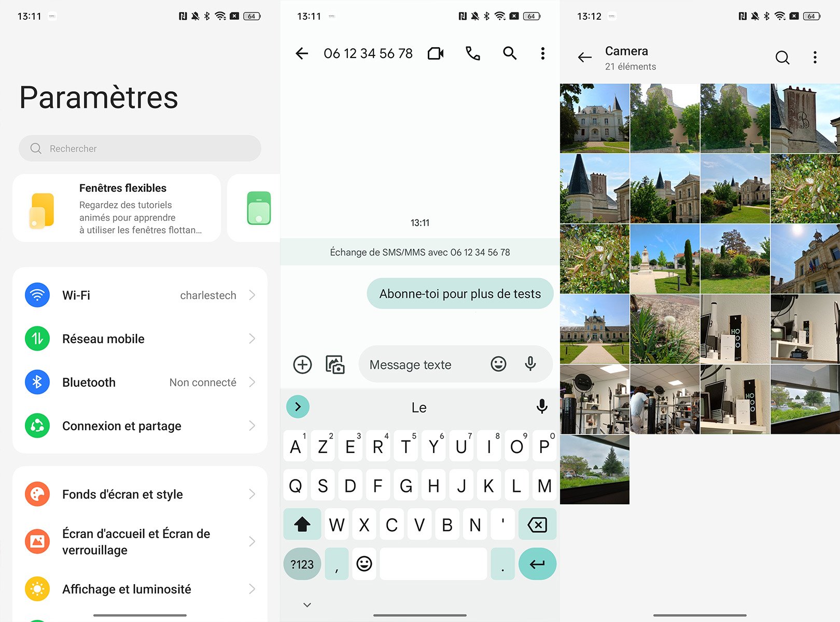Tap the yellow Affichage et luminosité icon
The width and height of the screenshot is (840, 622).
[x=37, y=589]
